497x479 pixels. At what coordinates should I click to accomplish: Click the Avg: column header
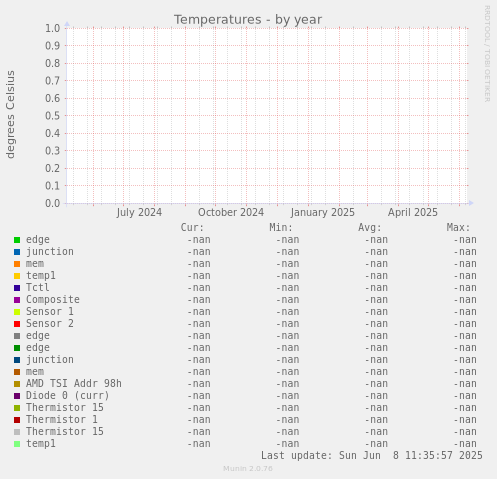(370, 228)
